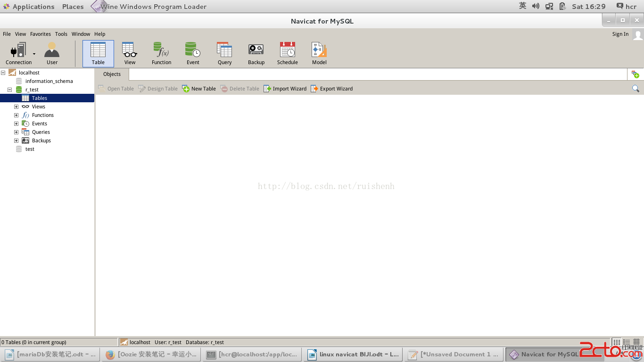Viewport: 644px width, 362px height.
Task: Select the Views tree item
Action: [x=38, y=107]
